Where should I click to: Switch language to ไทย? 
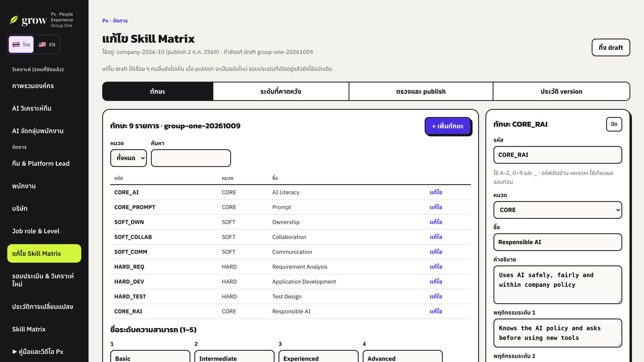[x=21, y=45]
